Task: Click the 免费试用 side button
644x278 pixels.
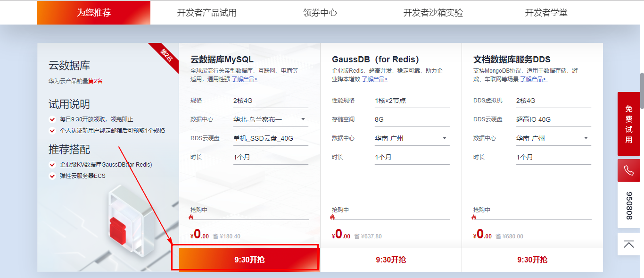Action: tap(629, 124)
